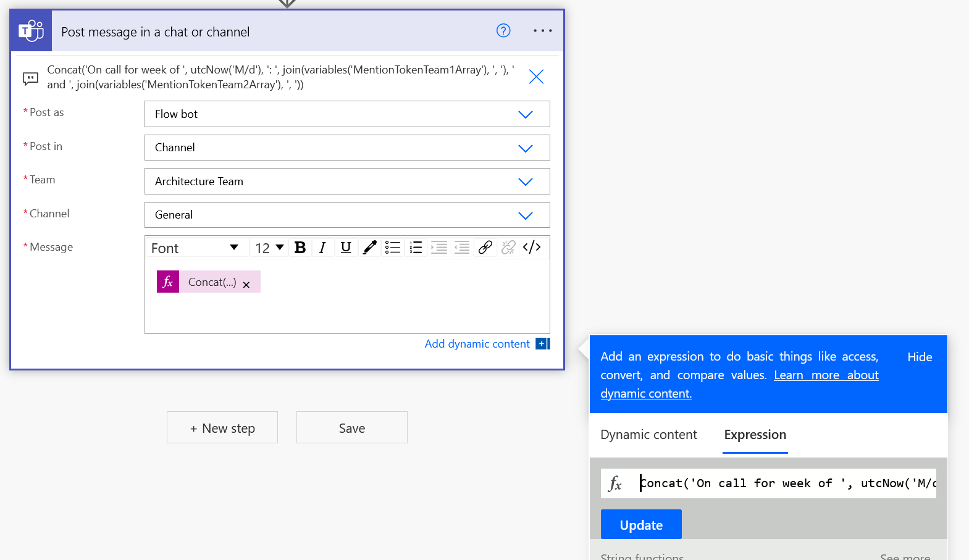Insert a numbered list
969x560 pixels.
[416, 248]
